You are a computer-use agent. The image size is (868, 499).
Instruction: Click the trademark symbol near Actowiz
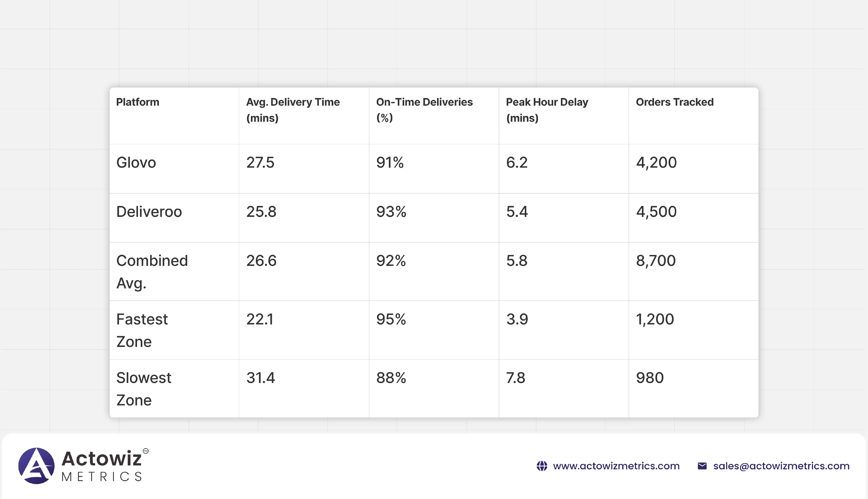pos(146,451)
